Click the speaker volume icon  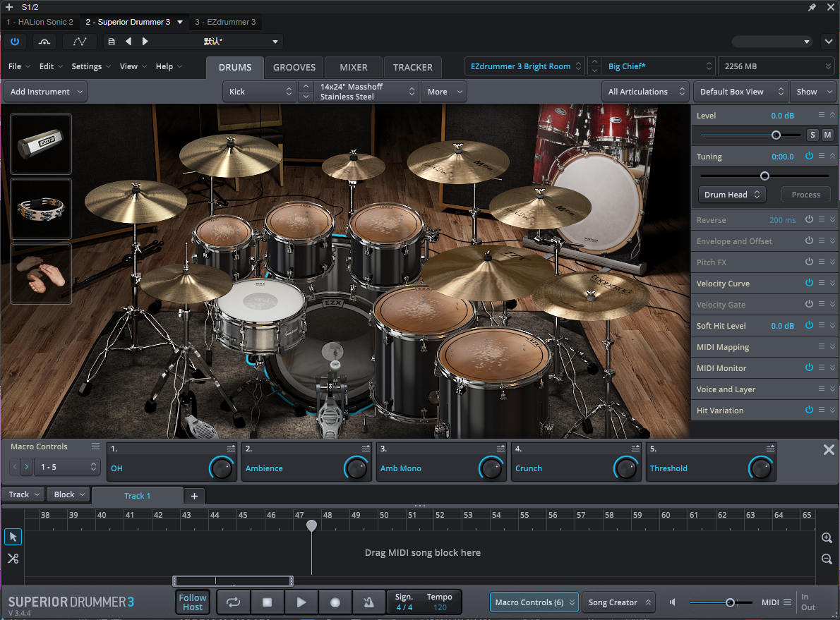[672, 602]
